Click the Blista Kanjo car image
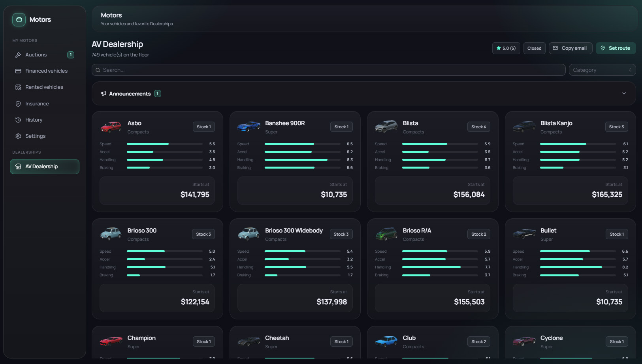642x364 pixels. pyautogui.click(x=524, y=126)
